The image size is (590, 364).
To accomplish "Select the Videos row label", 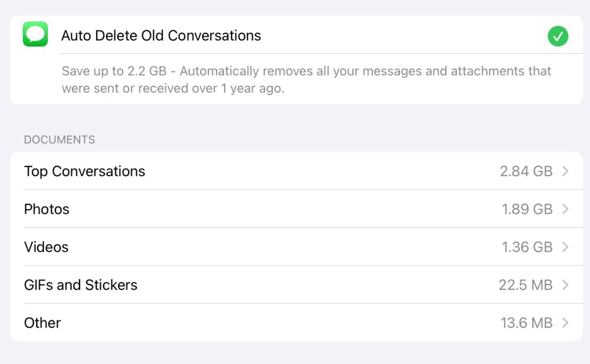I will click(x=46, y=247).
